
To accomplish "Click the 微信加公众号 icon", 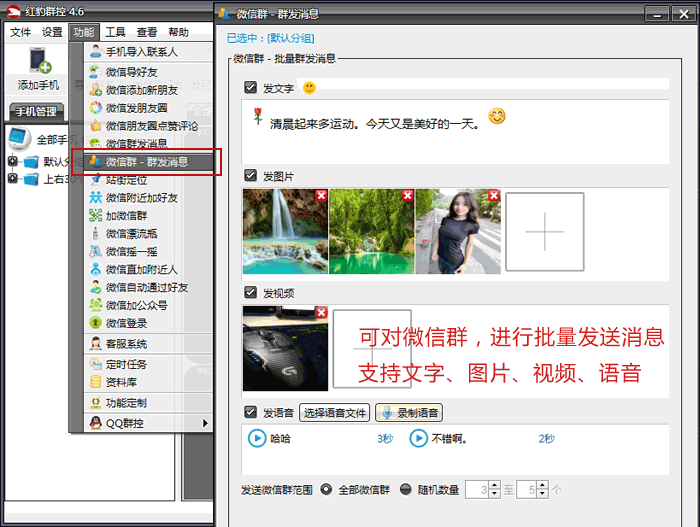I will 96,305.
